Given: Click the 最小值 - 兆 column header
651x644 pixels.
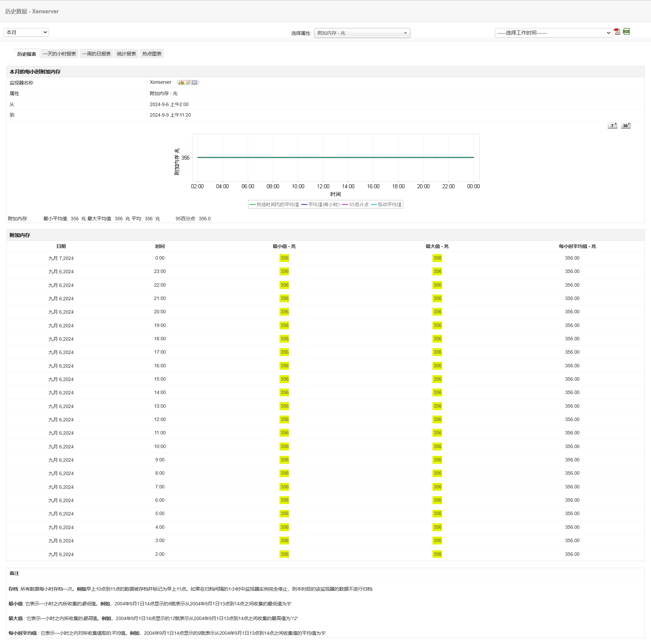Looking at the screenshot, I should 284,246.
